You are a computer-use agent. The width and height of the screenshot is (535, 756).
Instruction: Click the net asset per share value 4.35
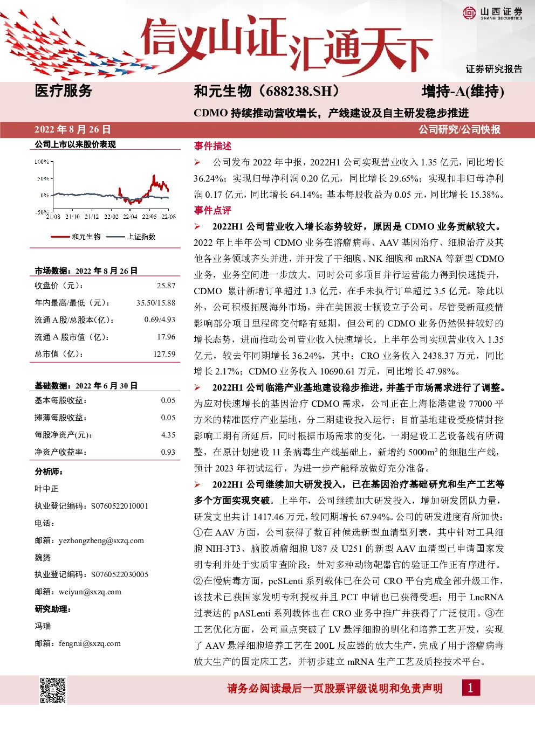click(168, 435)
